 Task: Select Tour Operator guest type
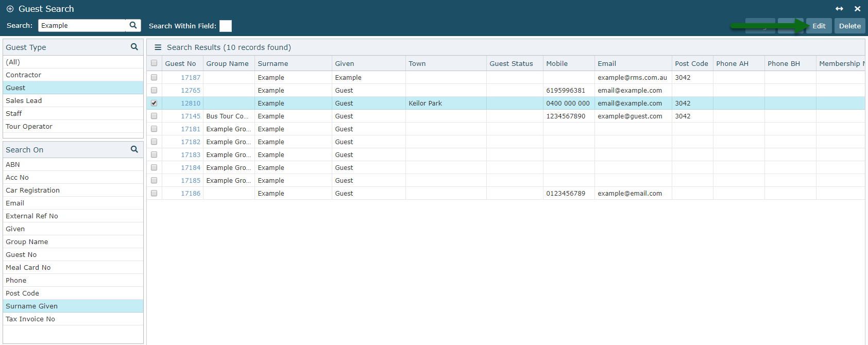point(73,126)
